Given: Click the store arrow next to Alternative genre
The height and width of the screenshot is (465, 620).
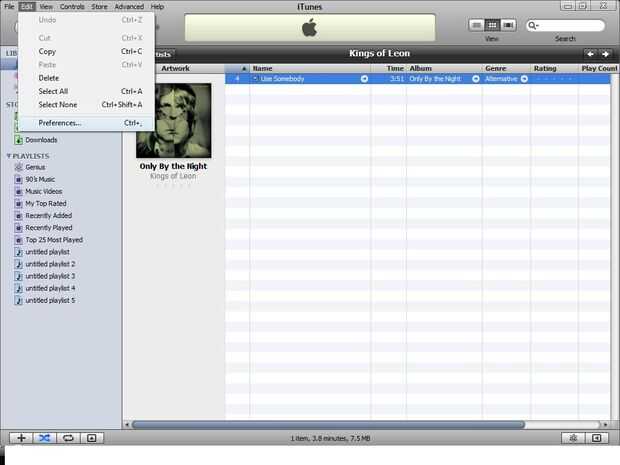Looking at the screenshot, I should click(x=524, y=79).
